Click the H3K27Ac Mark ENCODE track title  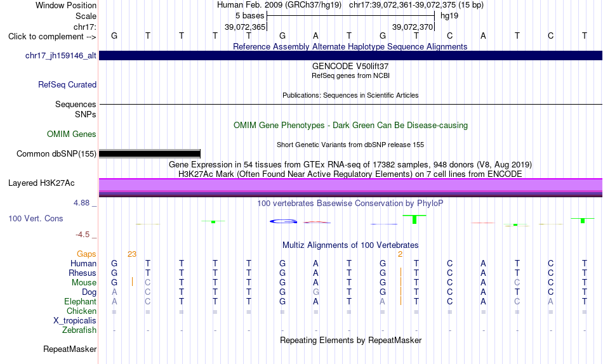[350, 174]
